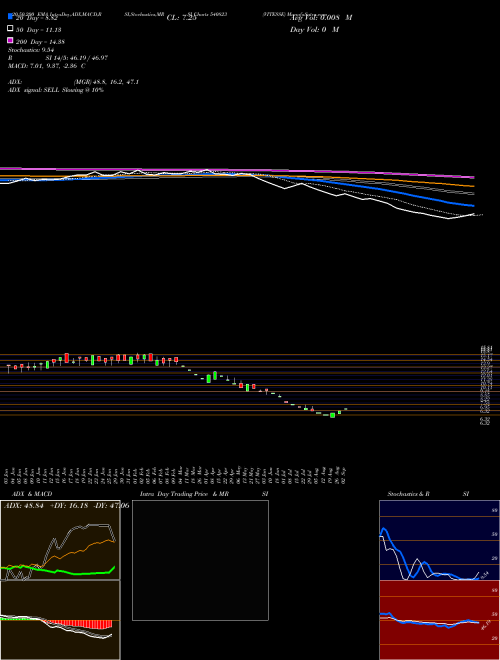Click the ADX (MGR) values line
Screen dimensions: 500x660
pos(73,82)
